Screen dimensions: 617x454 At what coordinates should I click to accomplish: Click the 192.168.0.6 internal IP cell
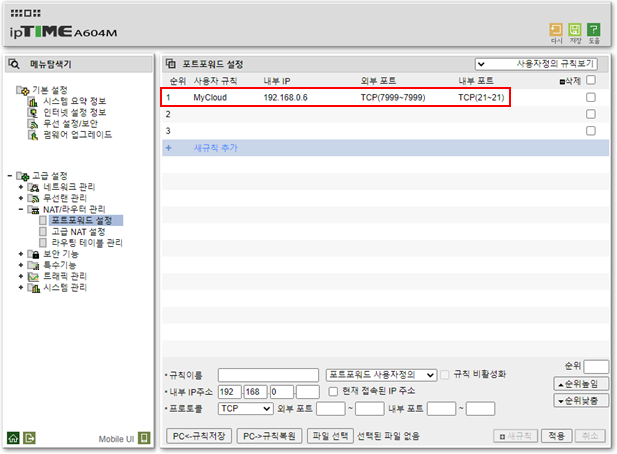pyautogui.click(x=285, y=98)
